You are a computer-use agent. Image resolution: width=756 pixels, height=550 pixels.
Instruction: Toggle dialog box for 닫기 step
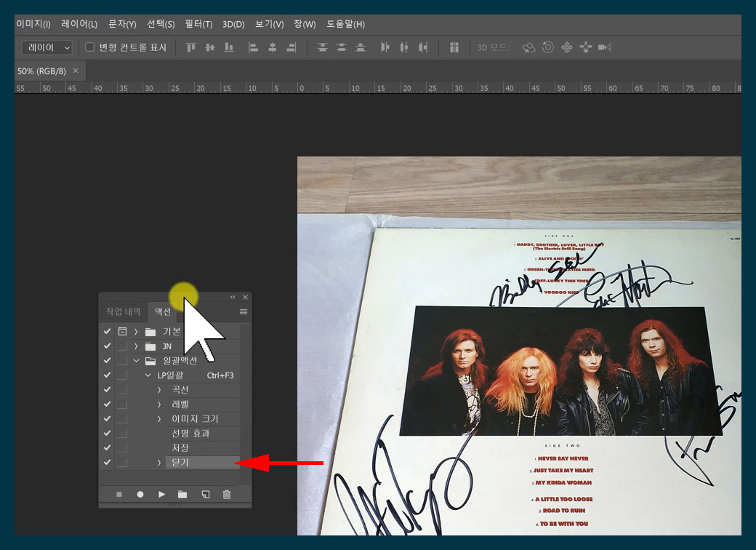pyautogui.click(x=122, y=462)
